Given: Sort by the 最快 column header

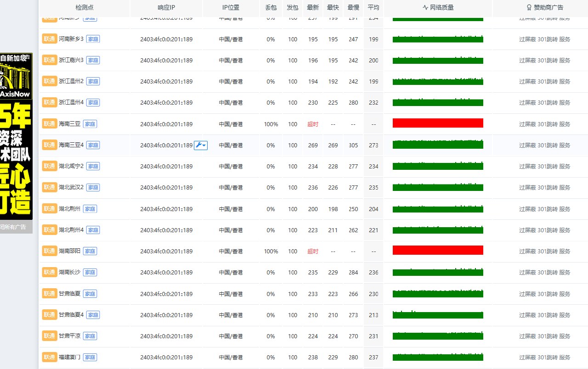Looking at the screenshot, I should click(x=333, y=8).
